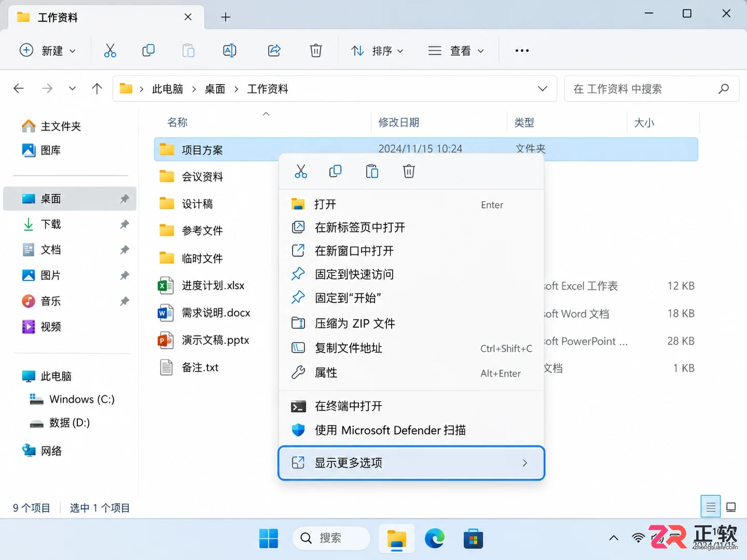Show hidden system tray icons chevron
This screenshot has width=747, height=560.
(x=614, y=538)
